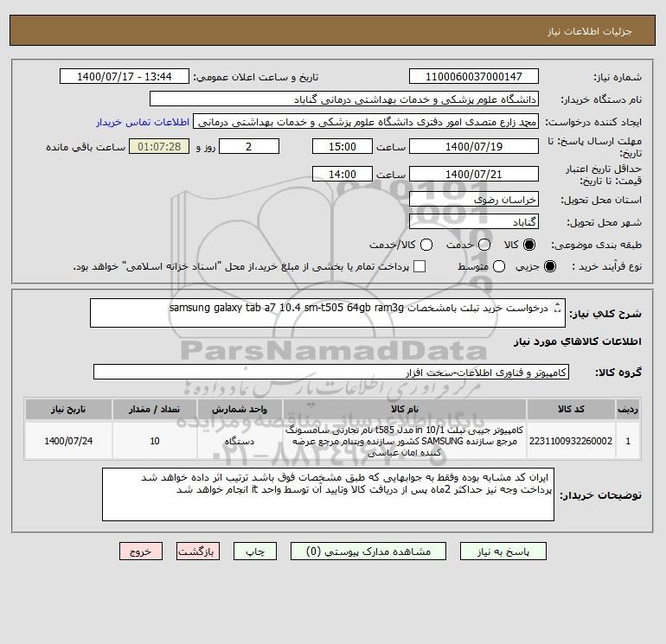Choose the جزیی purchase type radio
This screenshot has width=666, height=644.
(549, 266)
